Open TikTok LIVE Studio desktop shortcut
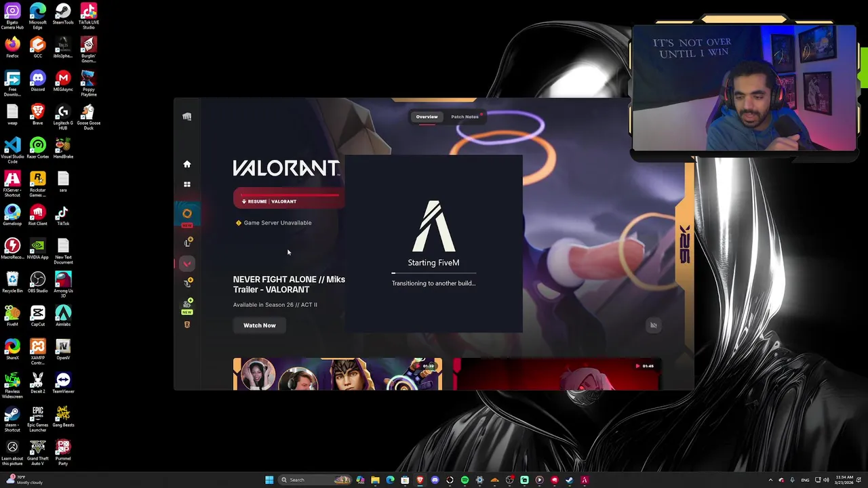The width and height of the screenshot is (868, 488). pyautogui.click(x=89, y=16)
